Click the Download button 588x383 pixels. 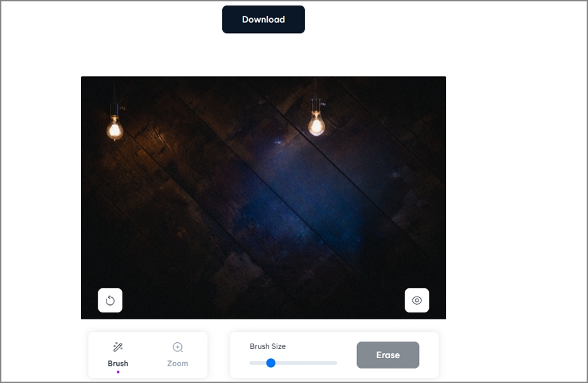coord(264,19)
